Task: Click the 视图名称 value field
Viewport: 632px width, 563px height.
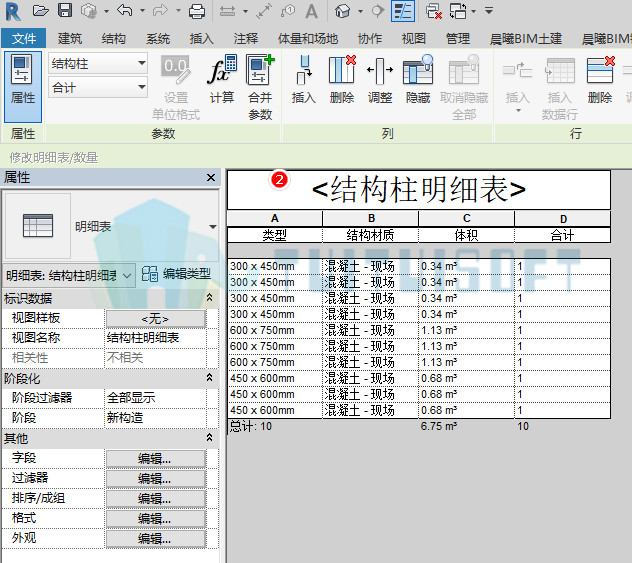Action: pos(156,338)
